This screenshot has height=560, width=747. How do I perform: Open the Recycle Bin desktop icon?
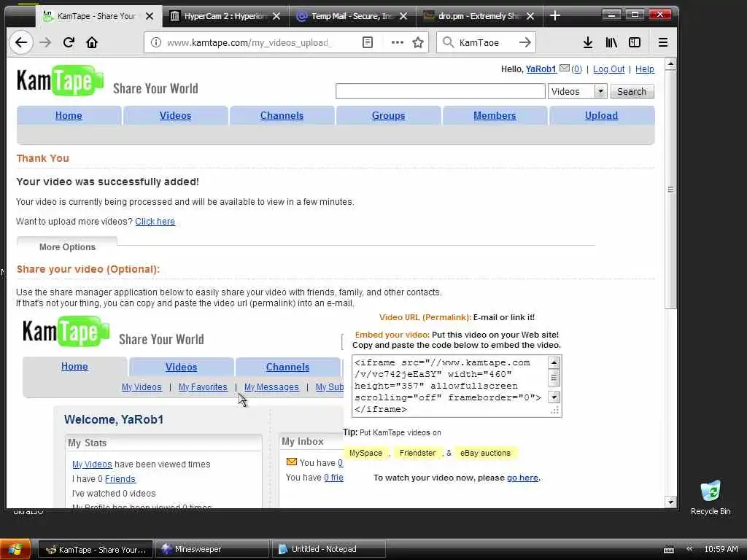pyautogui.click(x=711, y=497)
